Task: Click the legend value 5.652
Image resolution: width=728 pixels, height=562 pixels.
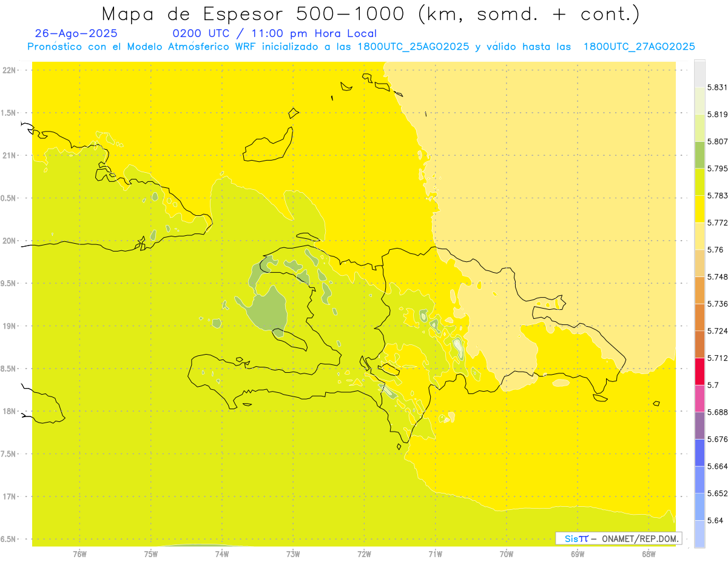Action: (x=718, y=493)
